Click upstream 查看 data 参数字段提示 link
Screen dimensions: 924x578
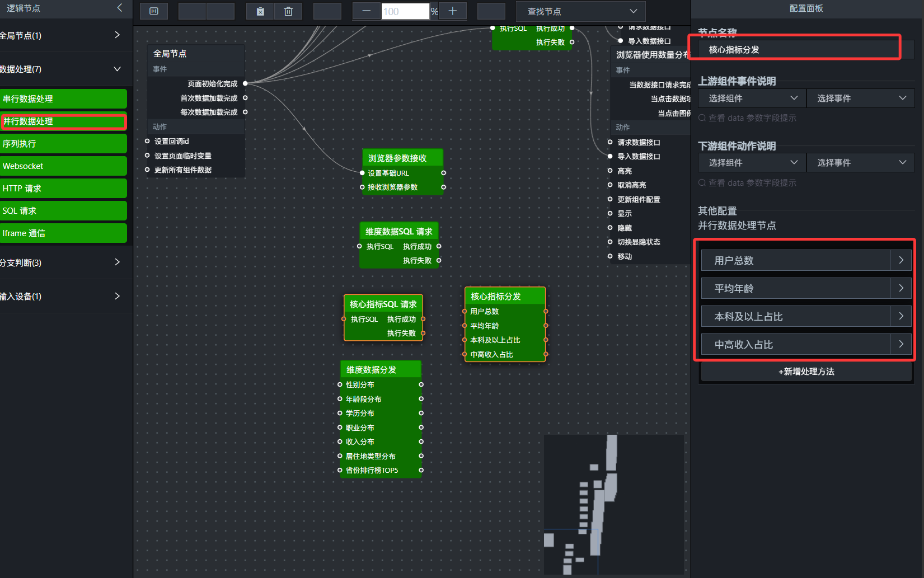click(x=747, y=118)
